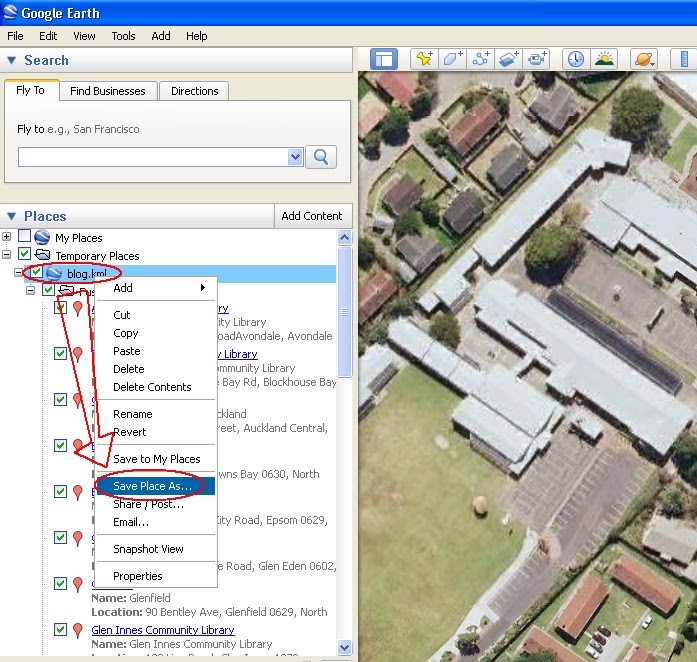This screenshot has width=697, height=662.
Task: Toggle the checkbox beside the Blockhouse Bay entry
Action: pos(60,353)
